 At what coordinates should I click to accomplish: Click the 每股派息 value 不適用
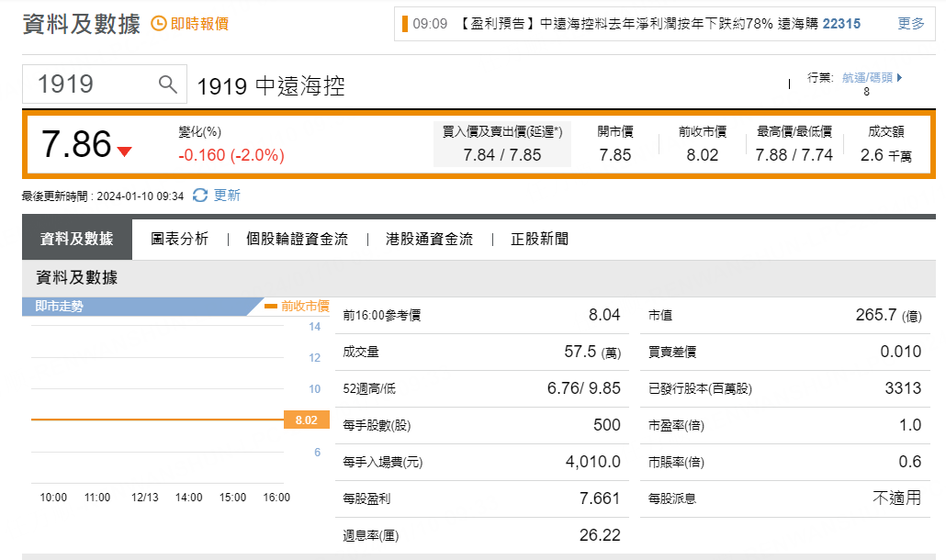pyautogui.click(x=897, y=498)
